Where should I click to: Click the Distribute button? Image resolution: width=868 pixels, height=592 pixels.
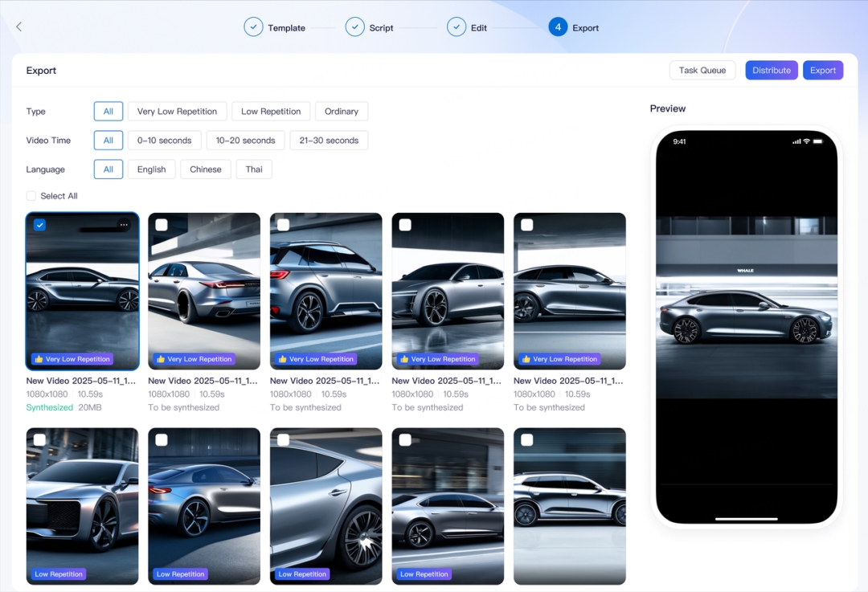pyautogui.click(x=772, y=70)
